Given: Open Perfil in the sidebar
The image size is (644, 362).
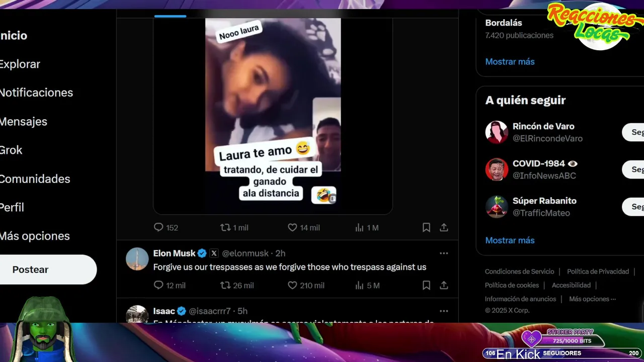Looking at the screenshot, I should (12, 208).
